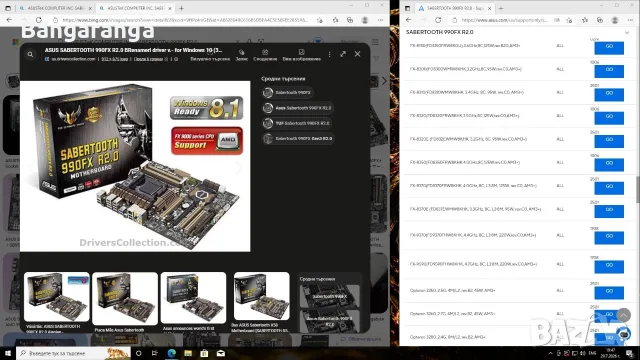Click GO for the FX-8370E CPU row
640x360 pixels.
[609, 211]
